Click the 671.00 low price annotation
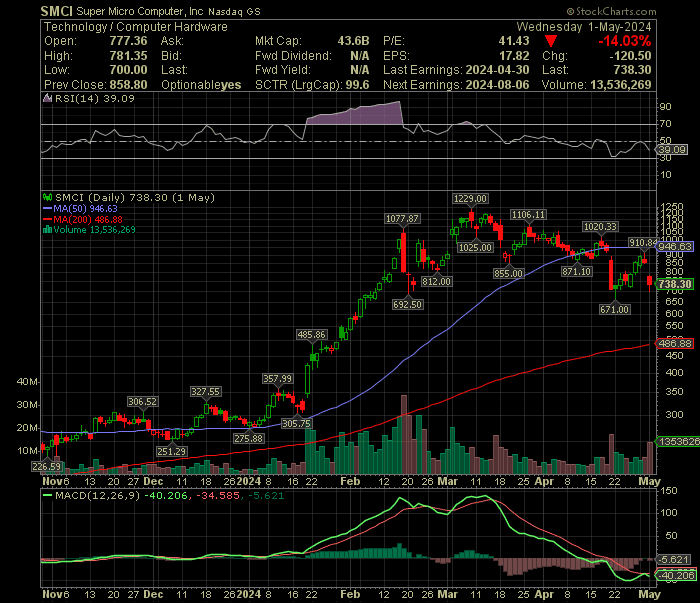700x603 pixels. (x=615, y=309)
